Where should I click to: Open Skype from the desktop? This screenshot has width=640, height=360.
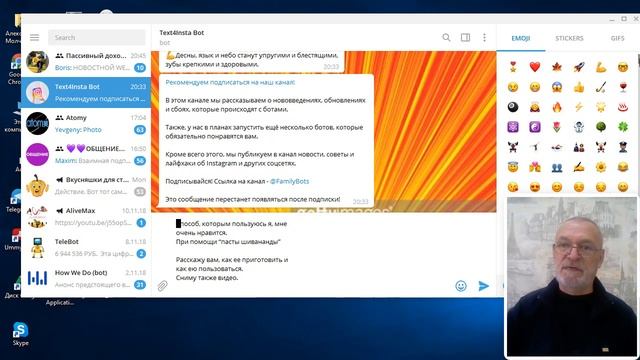(x=20, y=333)
